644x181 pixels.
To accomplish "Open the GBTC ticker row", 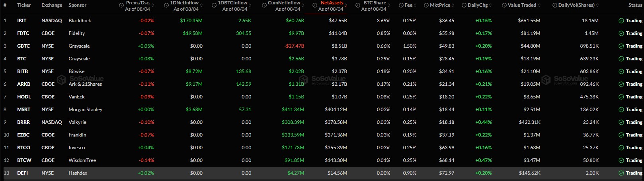I will (x=23, y=46).
